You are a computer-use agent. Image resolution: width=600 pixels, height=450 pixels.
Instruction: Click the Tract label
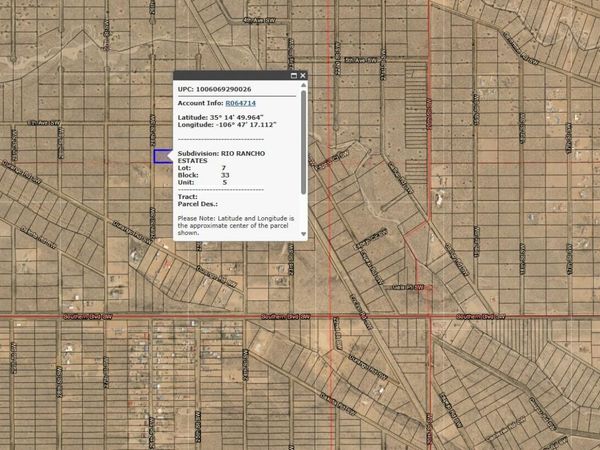click(x=188, y=197)
